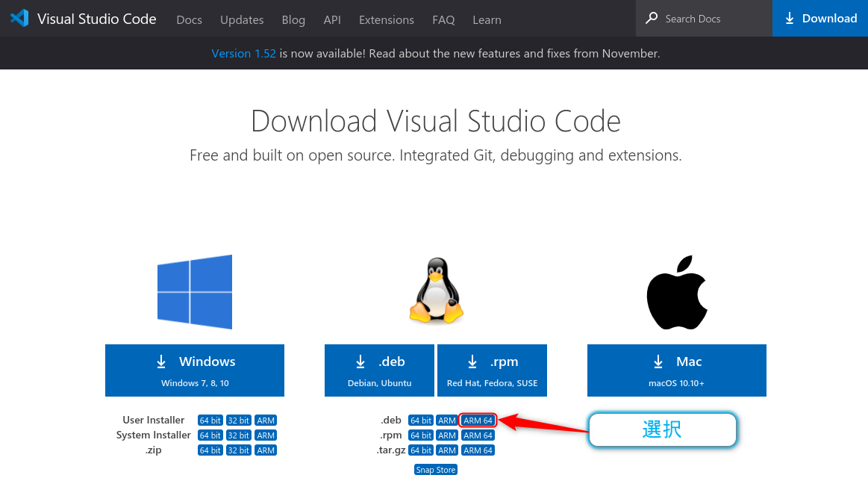
Task: Select Windows .zip 64 bit
Action: pyautogui.click(x=210, y=450)
